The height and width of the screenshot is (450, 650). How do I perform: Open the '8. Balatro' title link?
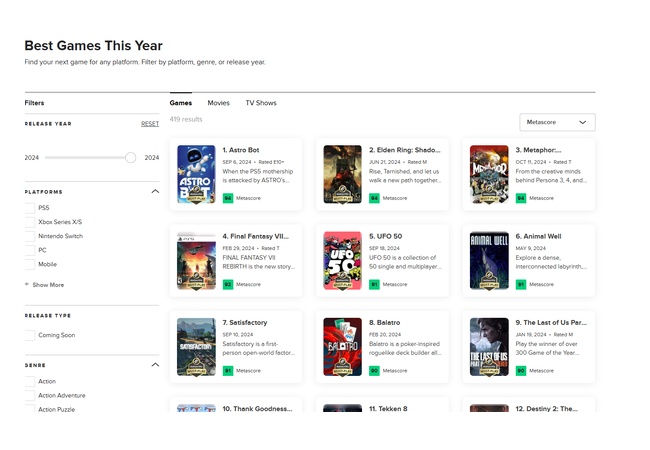[385, 322]
